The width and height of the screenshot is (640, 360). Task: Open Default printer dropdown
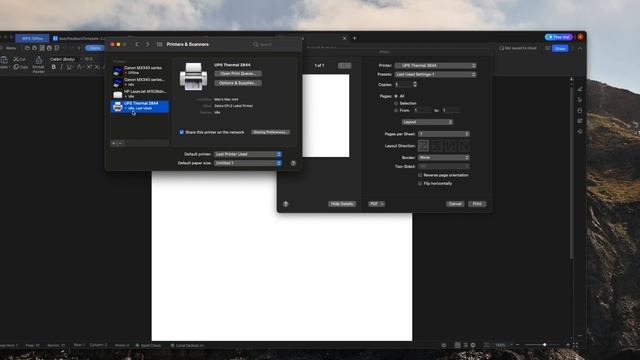tap(248, 154)
